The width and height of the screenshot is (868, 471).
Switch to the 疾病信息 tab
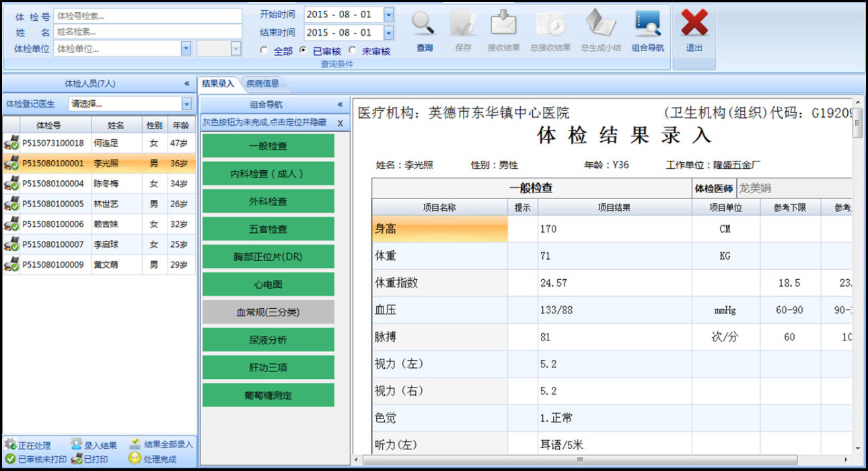(x=262, y=83)
